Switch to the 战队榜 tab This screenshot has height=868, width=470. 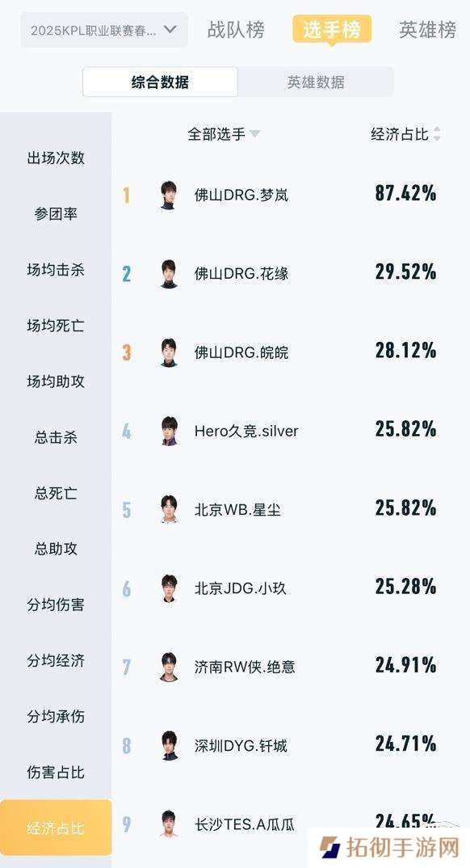point(236,30)
